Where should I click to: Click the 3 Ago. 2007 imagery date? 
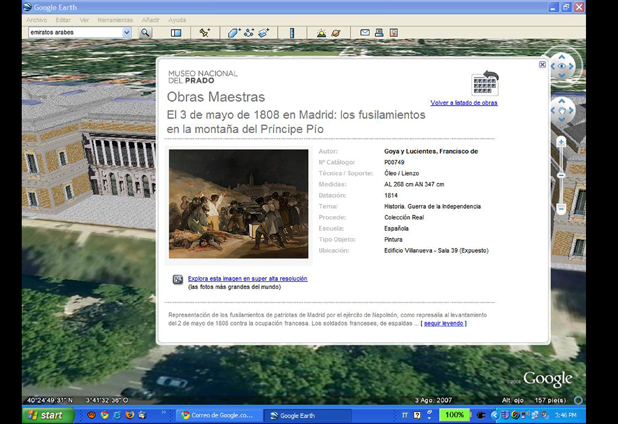point(433,400)
